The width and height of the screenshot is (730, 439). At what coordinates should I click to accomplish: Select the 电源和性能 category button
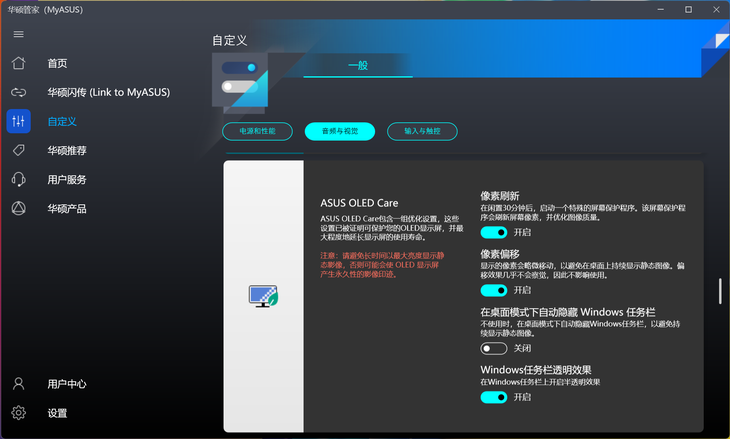[257, 131]
